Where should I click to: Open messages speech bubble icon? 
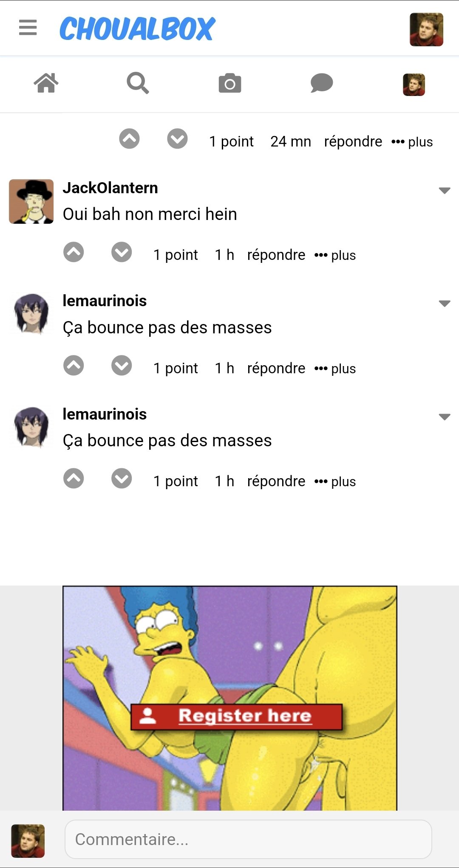click(322, 83)
